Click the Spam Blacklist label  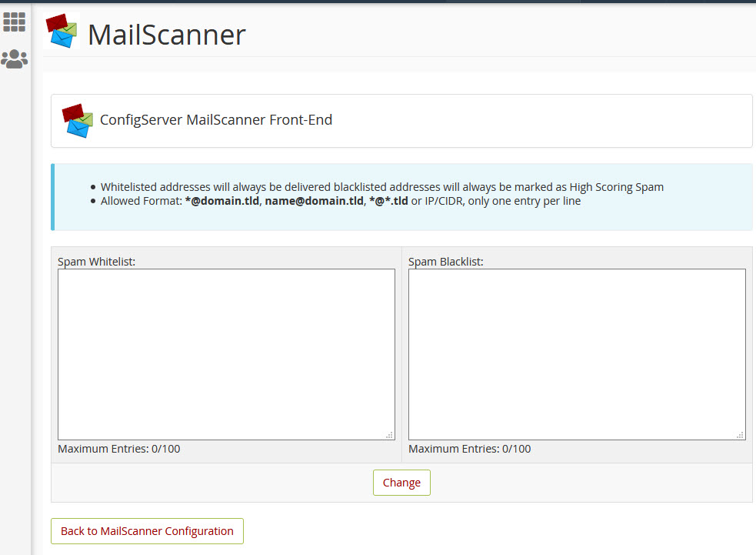coord(445,262)
